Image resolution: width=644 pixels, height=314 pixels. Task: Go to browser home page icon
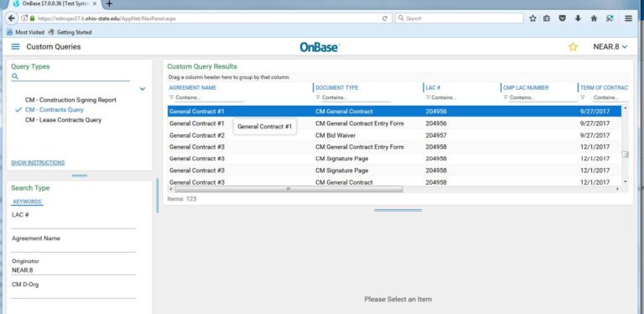point(594,18)
